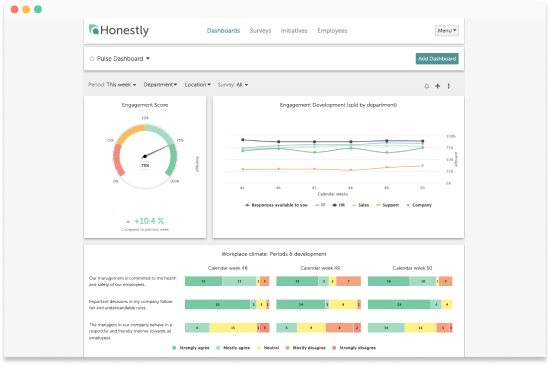Go to the Initiatives tab

click(x=294, y=31)
